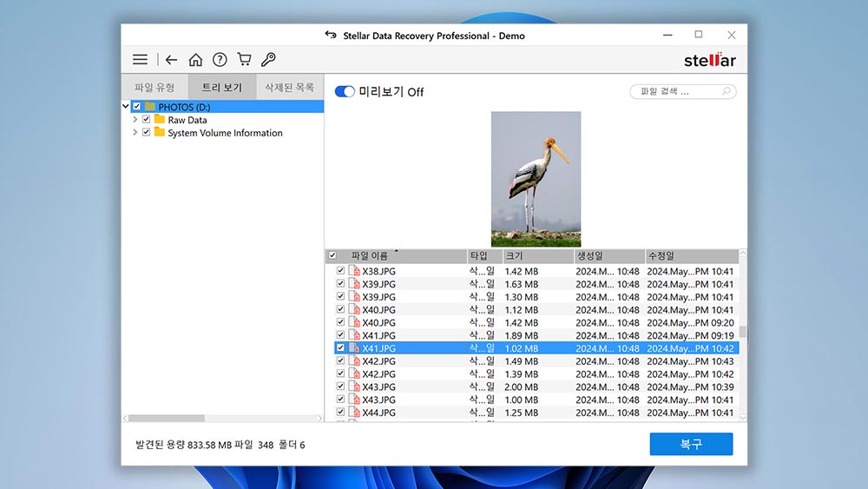Click file icon of X44.JPG
The height and width of the screenshot is (489, 868).
(x=354, y=412)
